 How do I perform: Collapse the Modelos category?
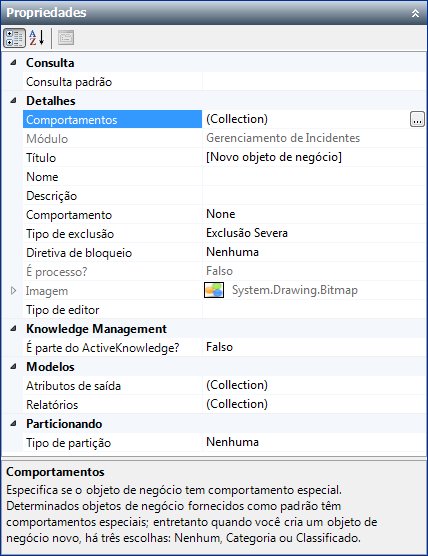(13, 367)
